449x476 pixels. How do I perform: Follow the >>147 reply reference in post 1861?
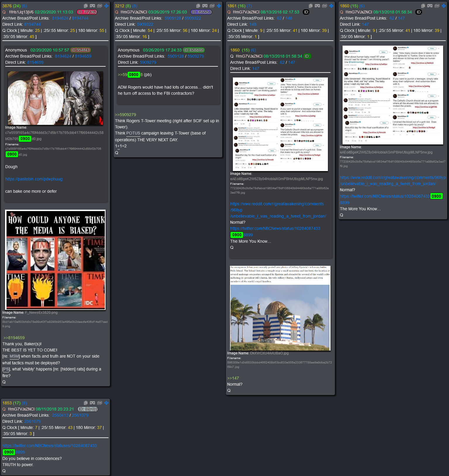pos(233,378)
